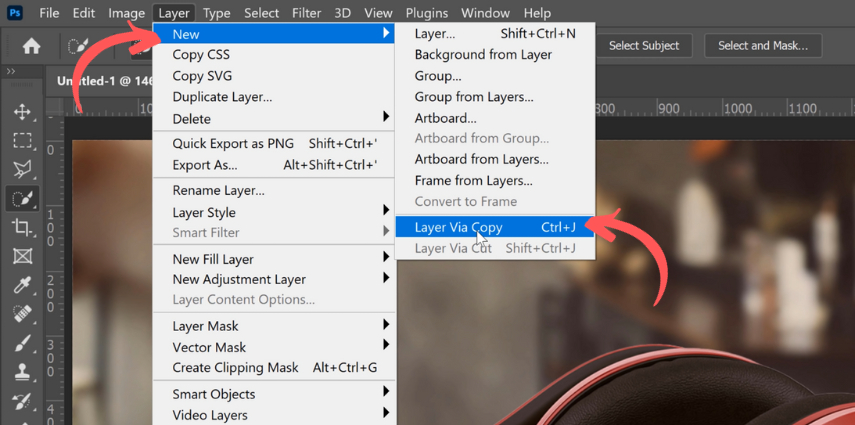Choose Group from Layers...
Image resolution: width=855 pixels, height=425 pixels.
tap(495, 97)
